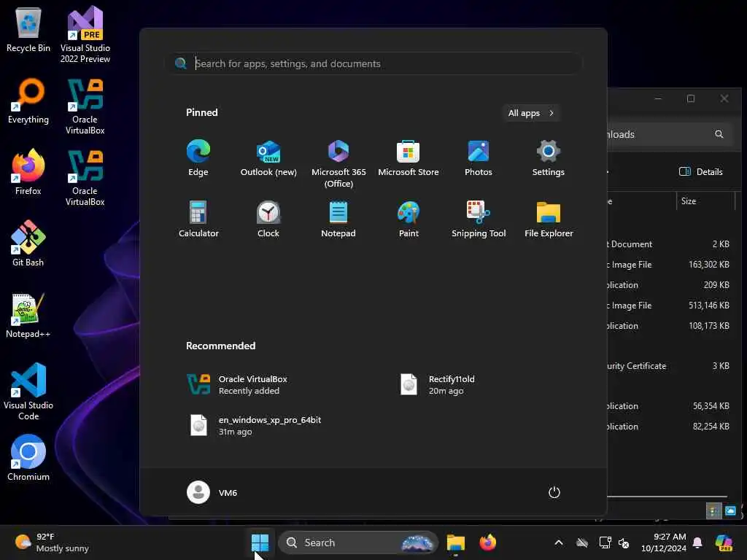Open Notepad from pinned apps
Screen dimensions: 747x560
click(x=338, y=219)
